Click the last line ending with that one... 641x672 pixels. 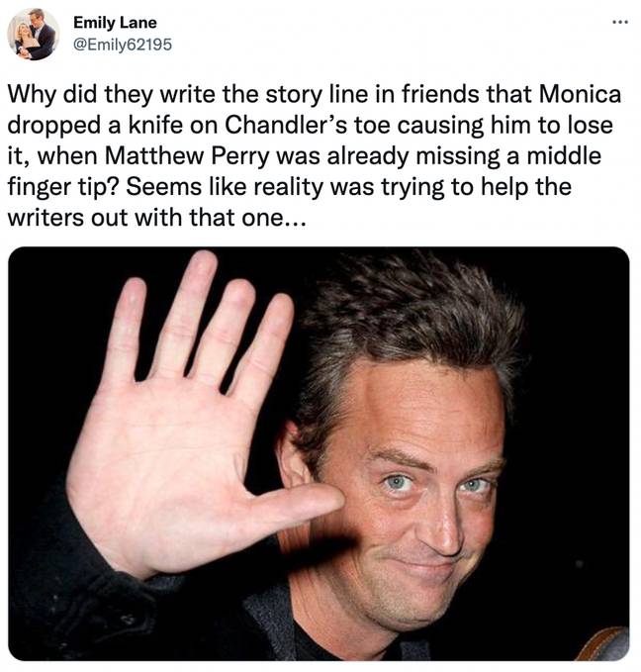157,218
